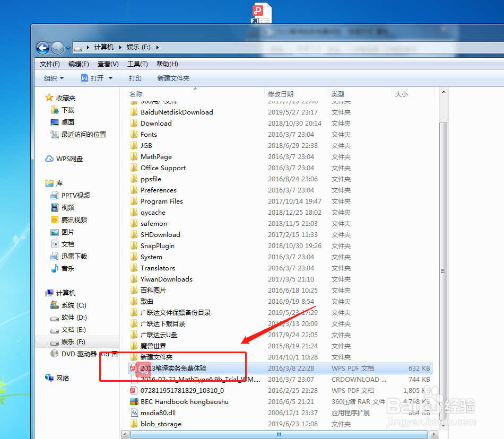Screen dimensions: 504x439
Task: Open the 帮助(H) menu
Action: pyautogui.click(x=167, y=64)
